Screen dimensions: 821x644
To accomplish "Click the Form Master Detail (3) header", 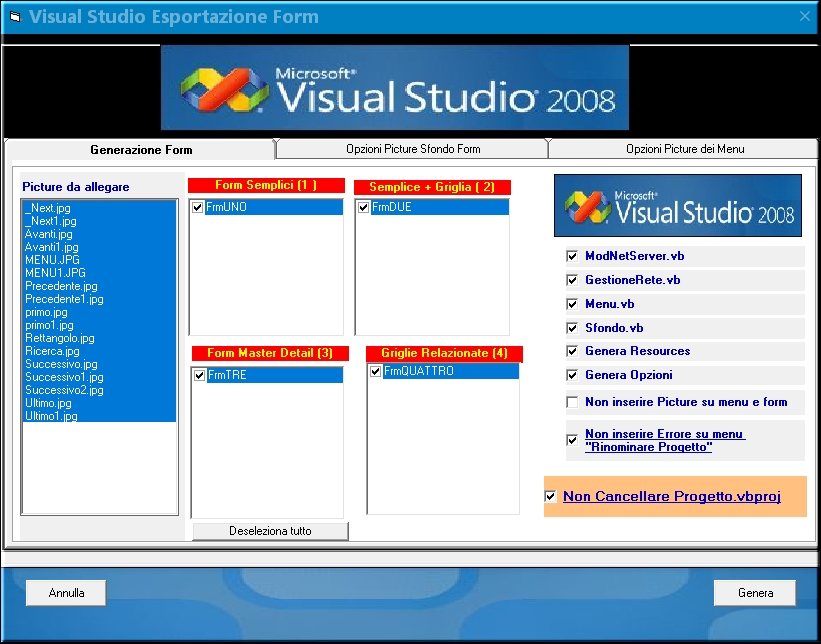I will coord(270,353).
